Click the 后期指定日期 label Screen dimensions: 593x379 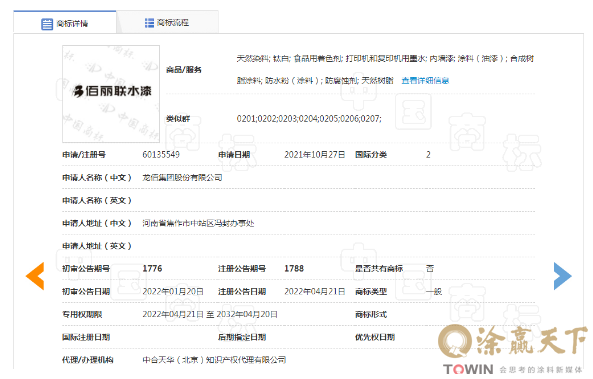pyautogui.click(x=242, y=337)
